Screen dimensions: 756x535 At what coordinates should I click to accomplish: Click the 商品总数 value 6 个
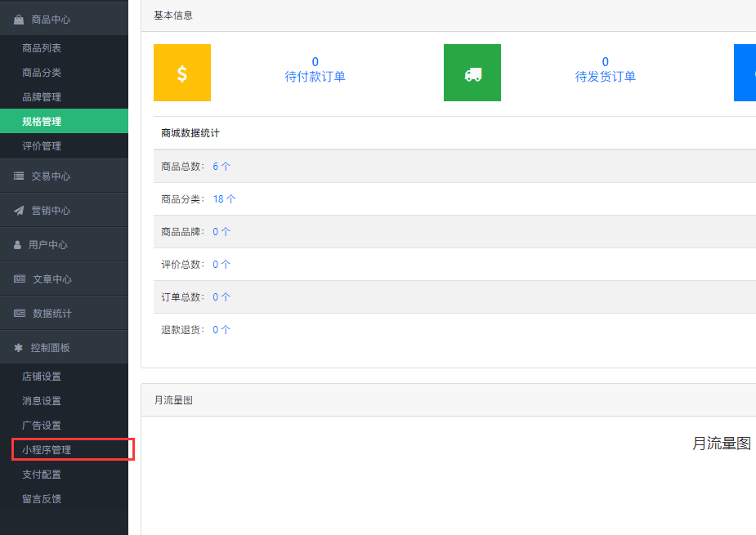tap(221, 167)
